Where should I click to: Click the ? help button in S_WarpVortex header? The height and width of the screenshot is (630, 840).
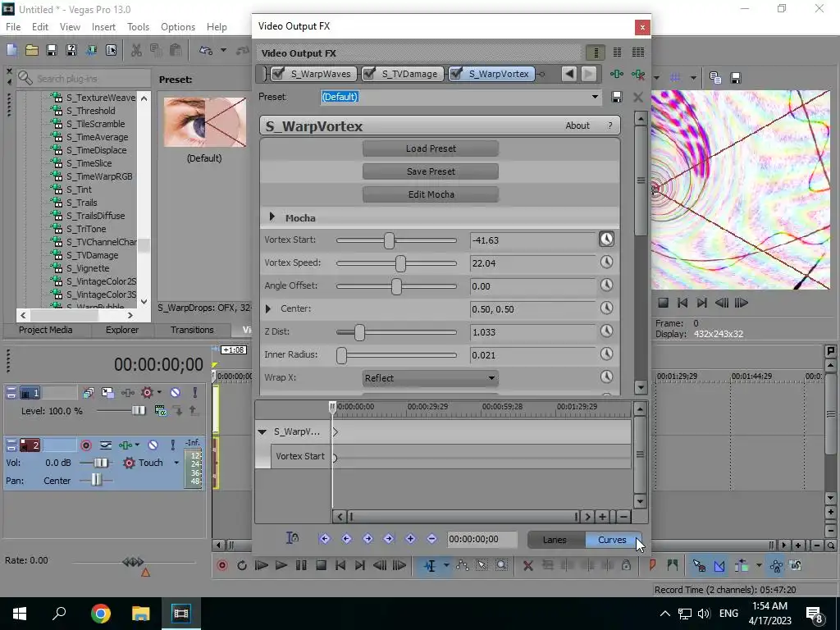(609, 126)
